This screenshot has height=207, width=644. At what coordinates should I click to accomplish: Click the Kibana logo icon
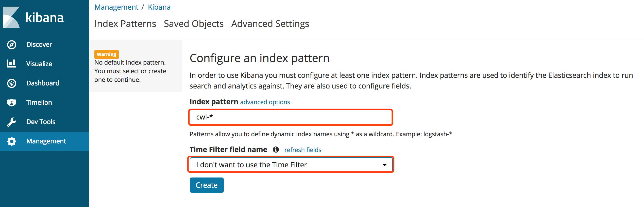tap(11, 17)
